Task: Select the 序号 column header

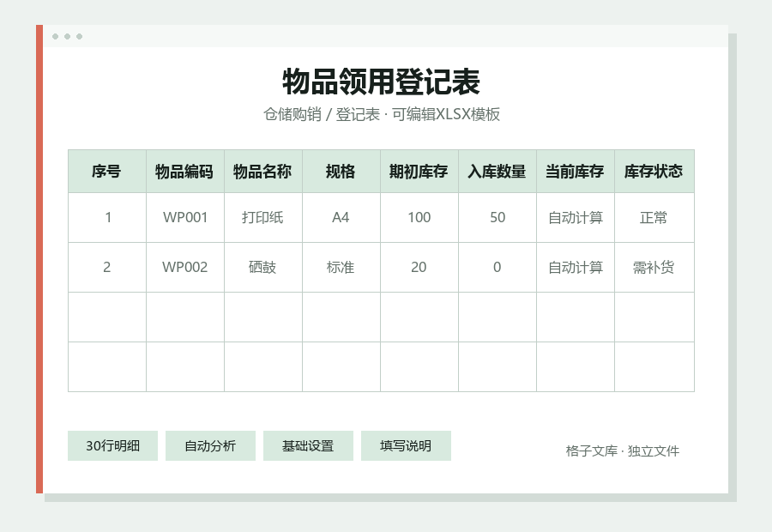Action: coord(107,172)
